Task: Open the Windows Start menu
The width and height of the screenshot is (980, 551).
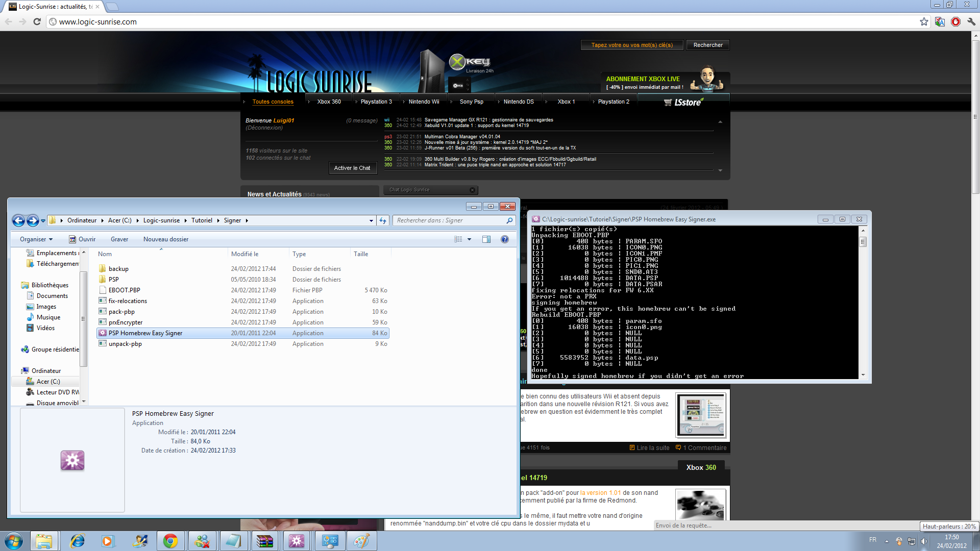Action: click(14, 541)
